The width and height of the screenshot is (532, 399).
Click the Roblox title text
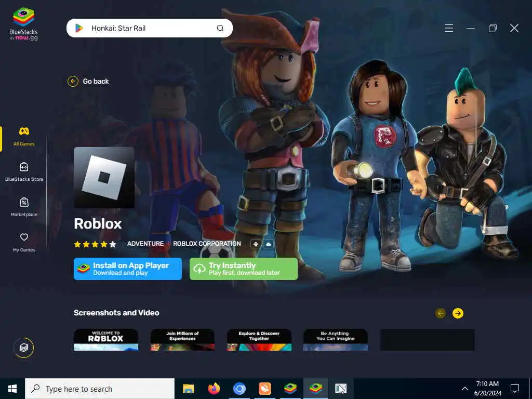pos(98,223)
